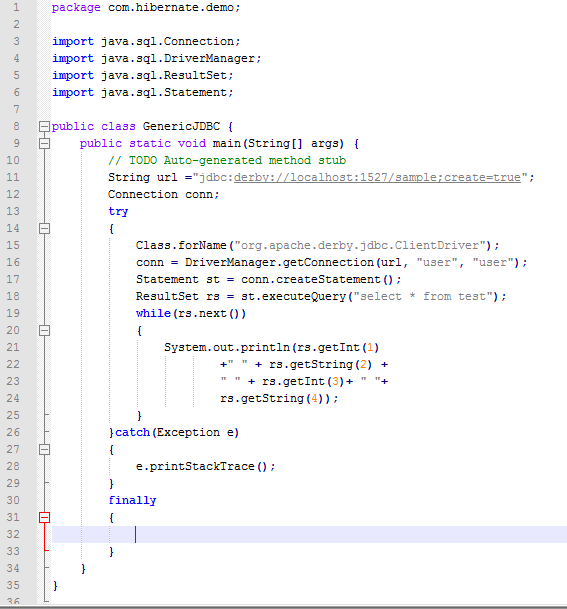Click 'java.sql.ResultSet' import text
The image size is (567, 609).
coord(164,75)
